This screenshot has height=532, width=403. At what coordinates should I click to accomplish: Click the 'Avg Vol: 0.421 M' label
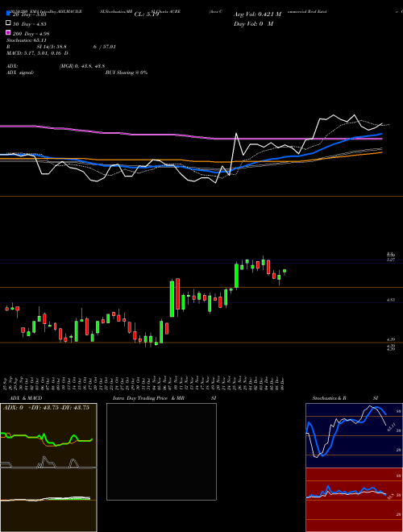(257, 15)
